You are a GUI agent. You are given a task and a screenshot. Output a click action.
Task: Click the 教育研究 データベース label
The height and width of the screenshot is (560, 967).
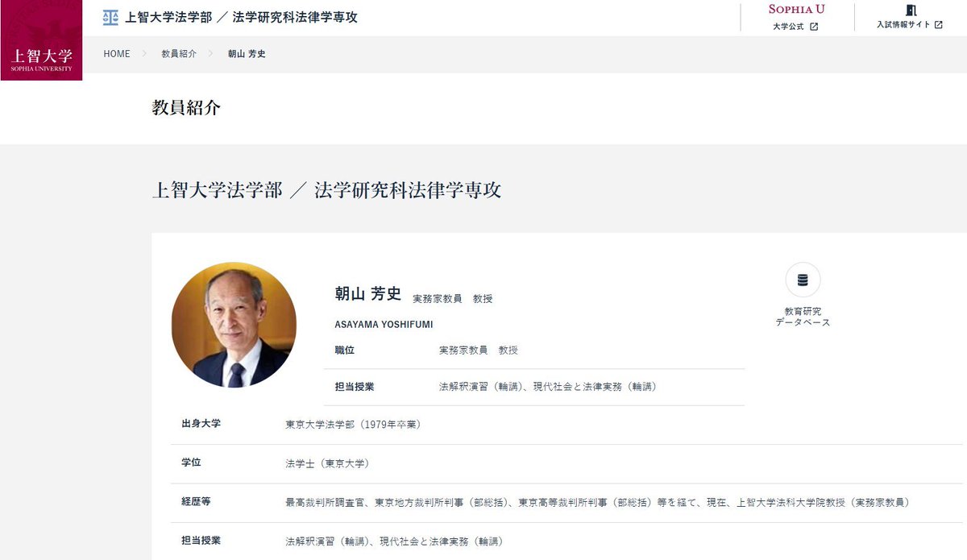point(803,317)
